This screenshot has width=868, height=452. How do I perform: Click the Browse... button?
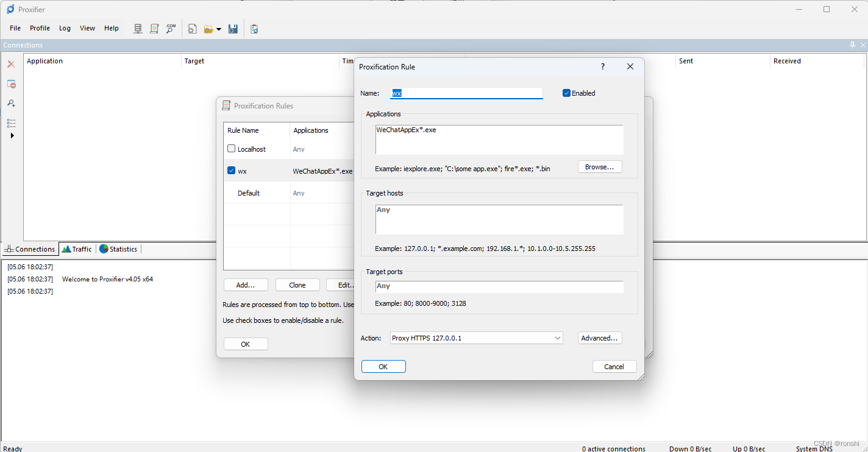coord(600,167)
